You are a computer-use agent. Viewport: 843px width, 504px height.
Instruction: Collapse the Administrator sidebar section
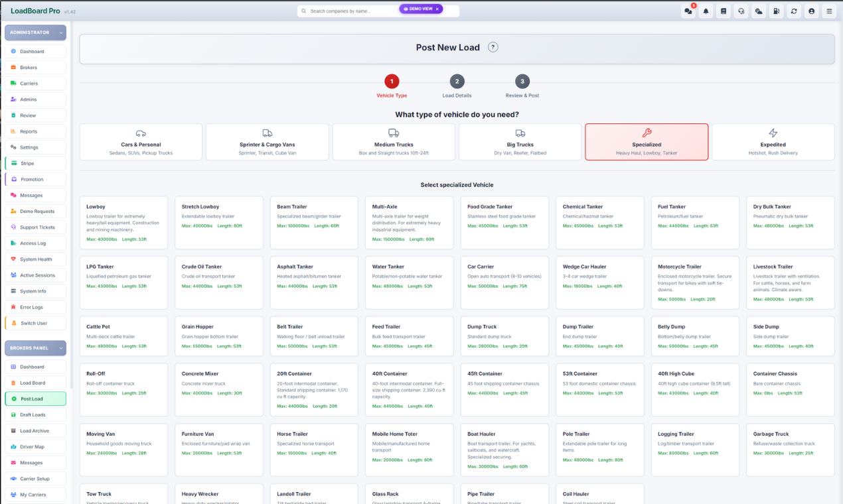[x=35, y=32]
